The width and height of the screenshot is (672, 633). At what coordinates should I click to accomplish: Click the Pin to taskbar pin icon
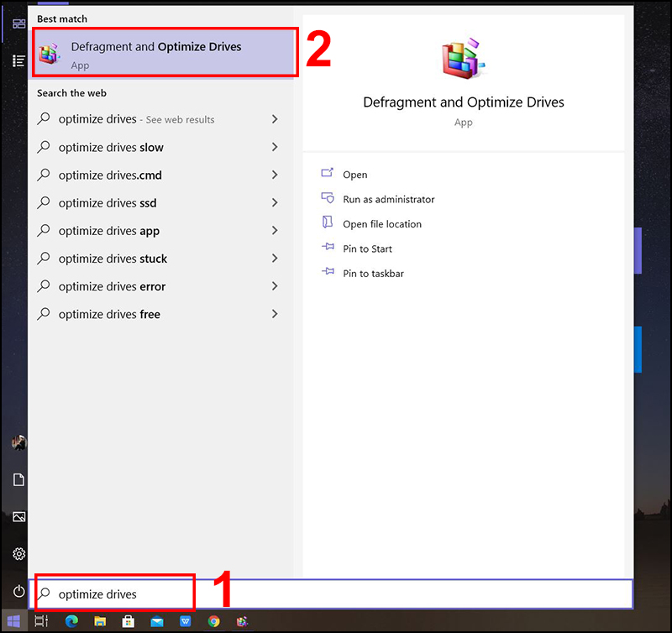pos(328,271)
